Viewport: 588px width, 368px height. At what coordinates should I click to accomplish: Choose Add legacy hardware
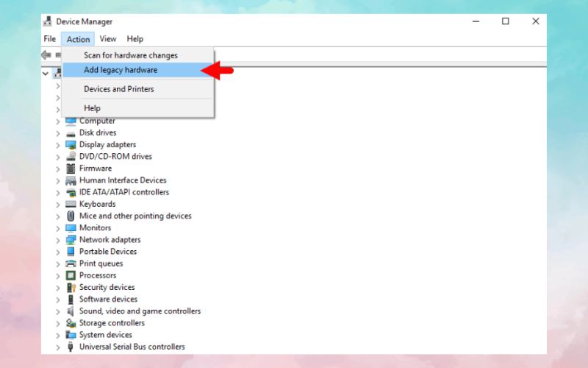[138, 70]
